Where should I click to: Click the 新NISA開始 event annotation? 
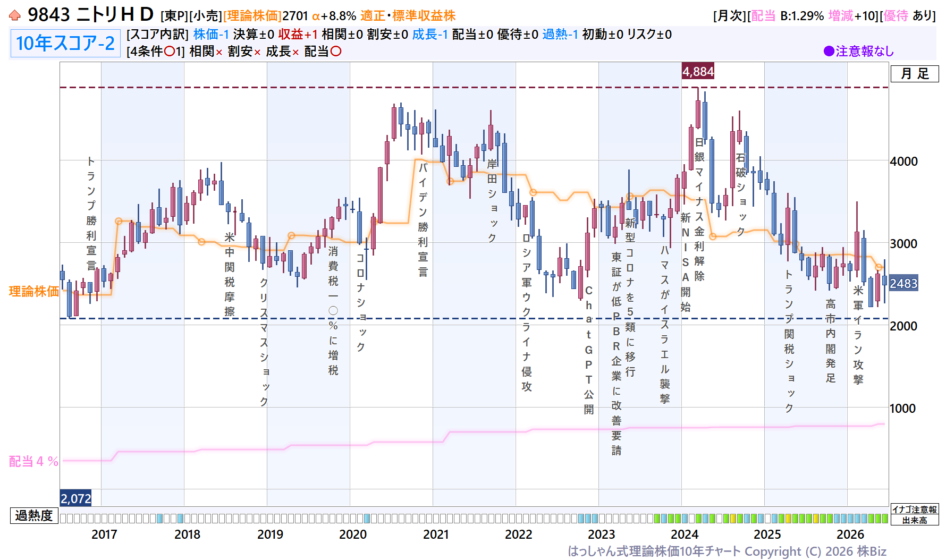point(686,262)
